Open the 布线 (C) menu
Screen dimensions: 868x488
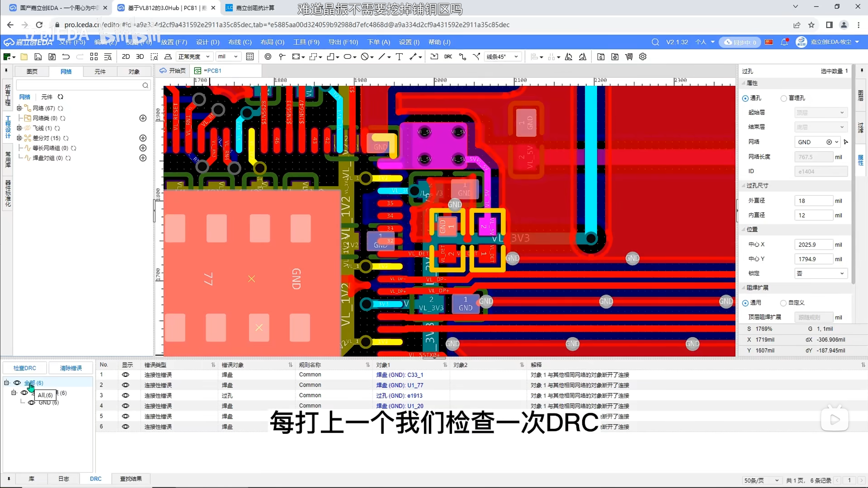(x=240, y=42)
